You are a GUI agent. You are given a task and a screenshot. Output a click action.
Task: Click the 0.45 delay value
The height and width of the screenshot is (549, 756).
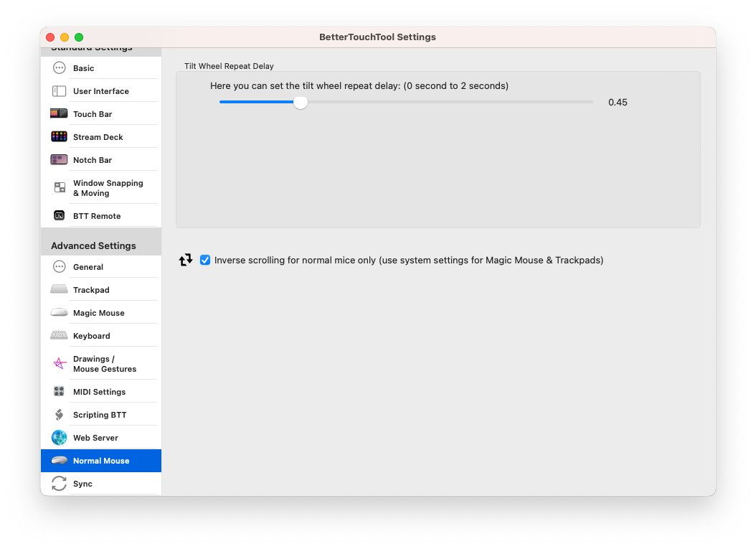pyautogui.click(x=618, y=103)
